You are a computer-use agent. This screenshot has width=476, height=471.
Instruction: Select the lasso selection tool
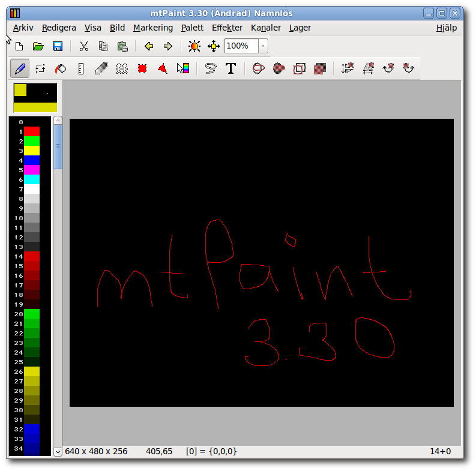coord(211,68)
